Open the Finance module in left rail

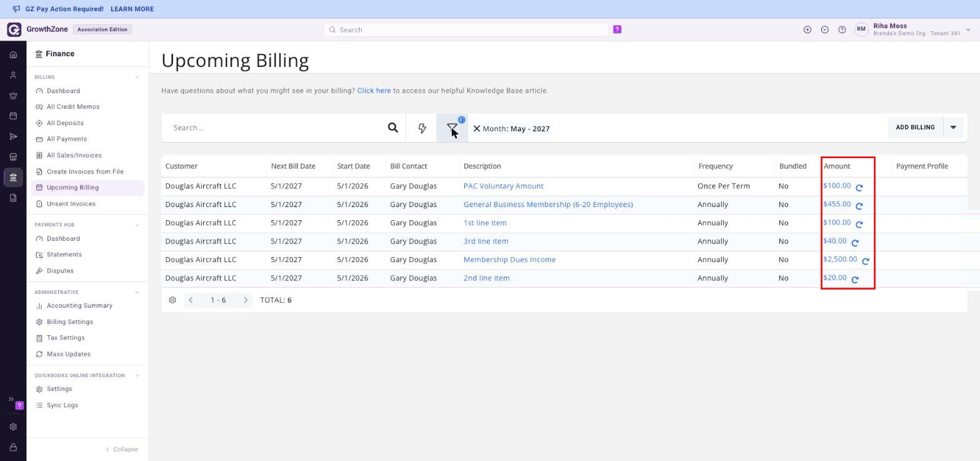click(x=13, y=178)
